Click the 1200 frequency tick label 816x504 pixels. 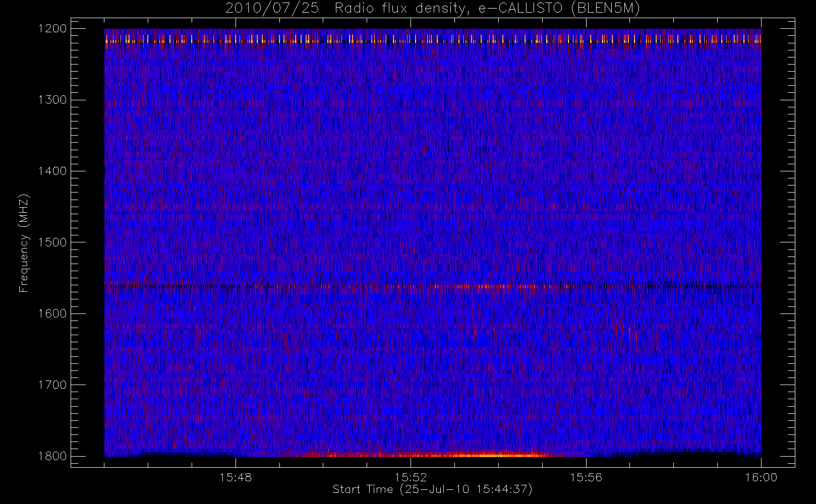click(x=52, y=29)
